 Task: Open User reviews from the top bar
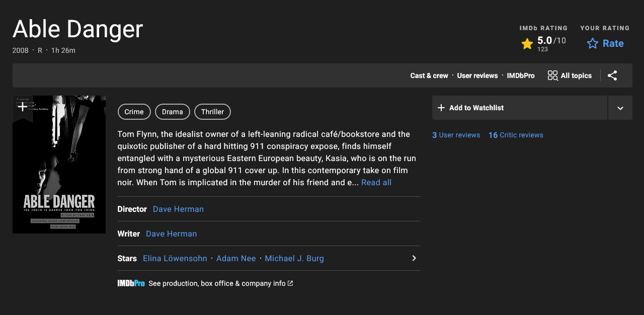tap(477, 75)
